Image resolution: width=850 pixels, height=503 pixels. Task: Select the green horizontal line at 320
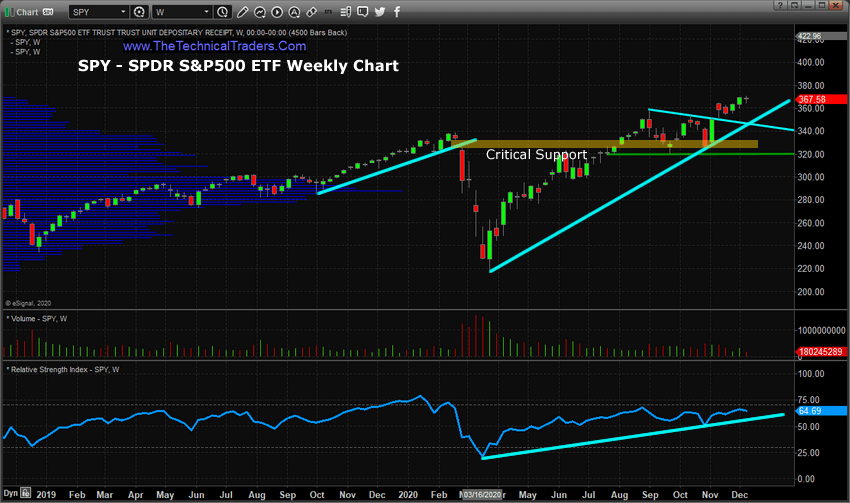point(700,154)
